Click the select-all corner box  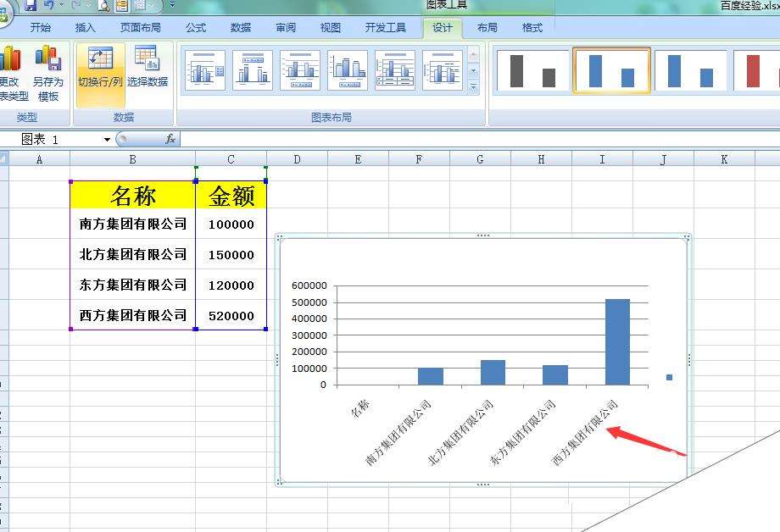click(4, 159)
